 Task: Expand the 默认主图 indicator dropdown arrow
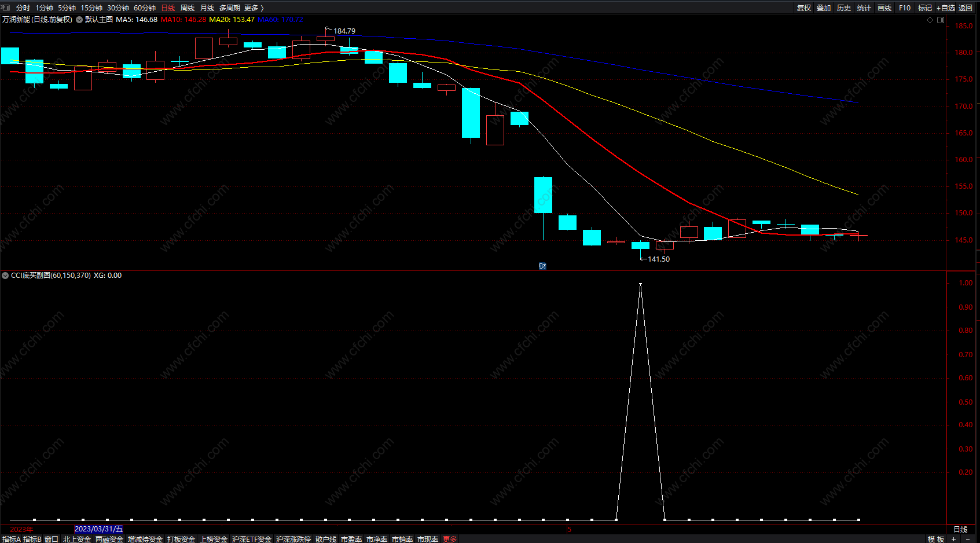pos(79,20)
